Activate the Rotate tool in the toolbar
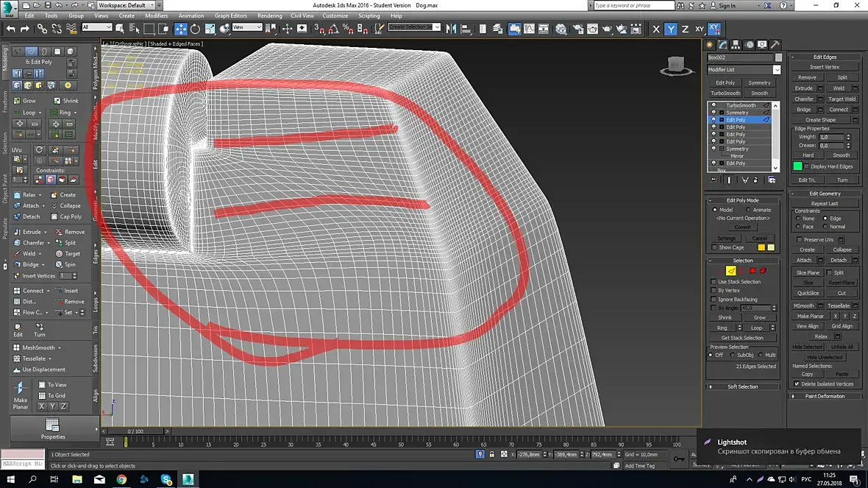Screen dimensions: 868x488 [x=195, y=29]
